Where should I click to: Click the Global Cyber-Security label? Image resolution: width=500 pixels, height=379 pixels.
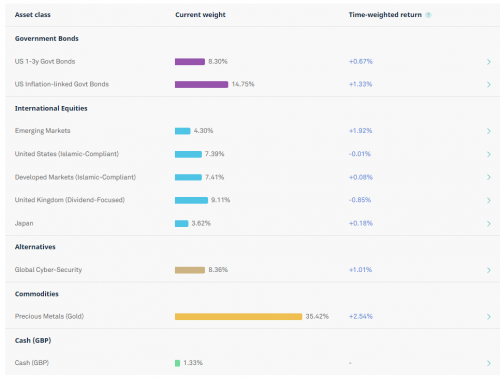click(48, 270)
